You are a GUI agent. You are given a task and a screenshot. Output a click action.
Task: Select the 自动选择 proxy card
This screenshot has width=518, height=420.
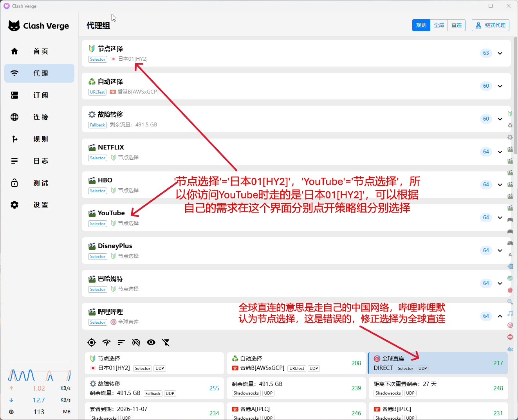(x=296, y=363)
